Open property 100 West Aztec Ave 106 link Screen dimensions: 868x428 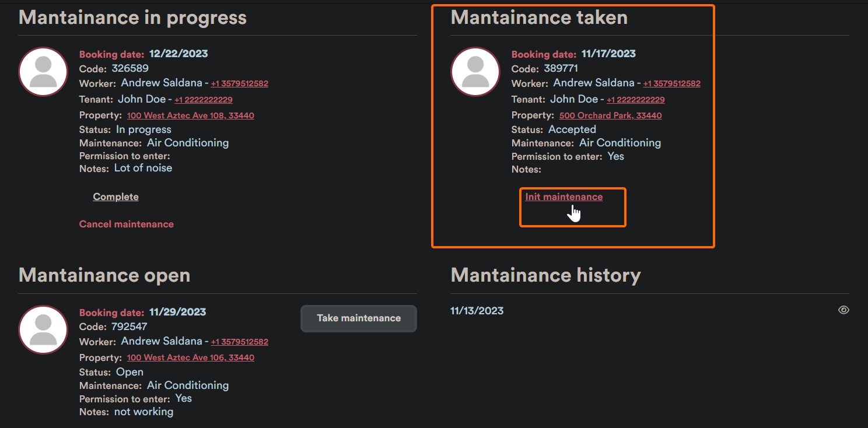tap(190, 357)
